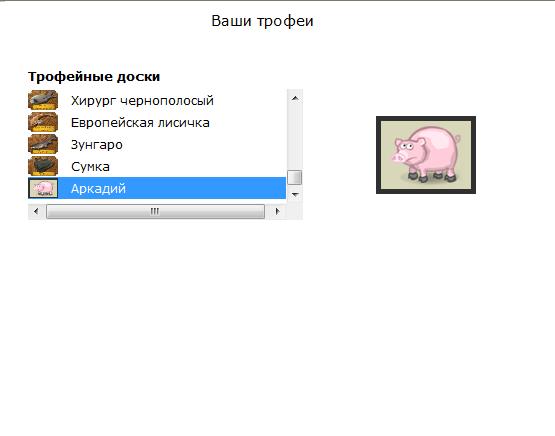
Task: Click the horizontal scrollbar thumb
Action: pos(155,211)
